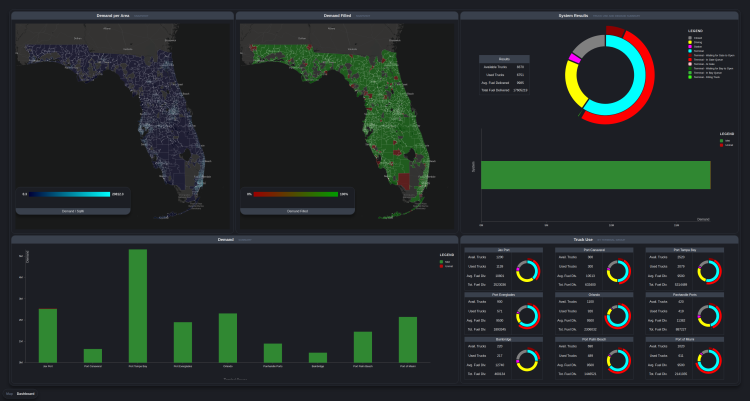Image resolution: width=750 pixels, height=401 pixels.
Task: Toggle the bright green Filling Truck legend swatch
Action: click(x=690, y=77)
